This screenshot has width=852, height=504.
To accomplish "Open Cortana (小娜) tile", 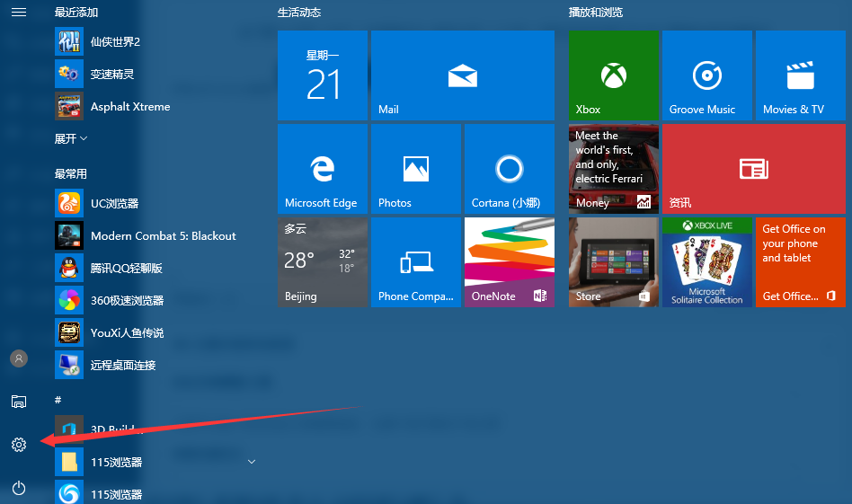I will [x=510, y=169].
